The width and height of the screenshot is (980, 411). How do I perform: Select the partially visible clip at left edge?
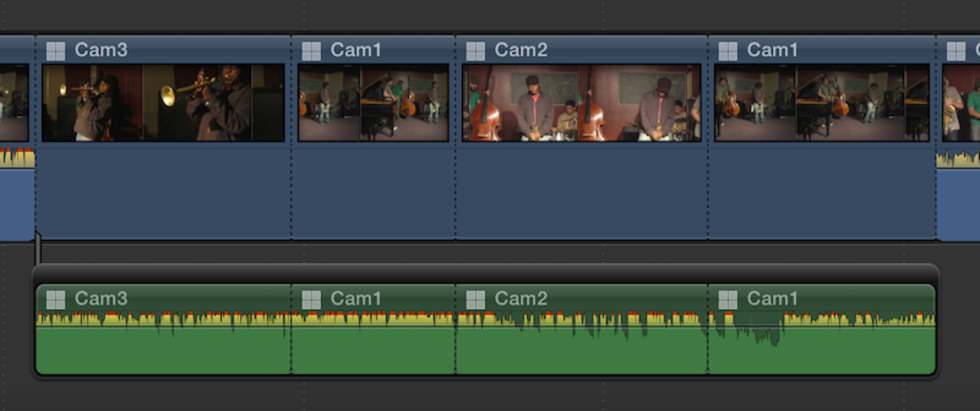(15, 191)
